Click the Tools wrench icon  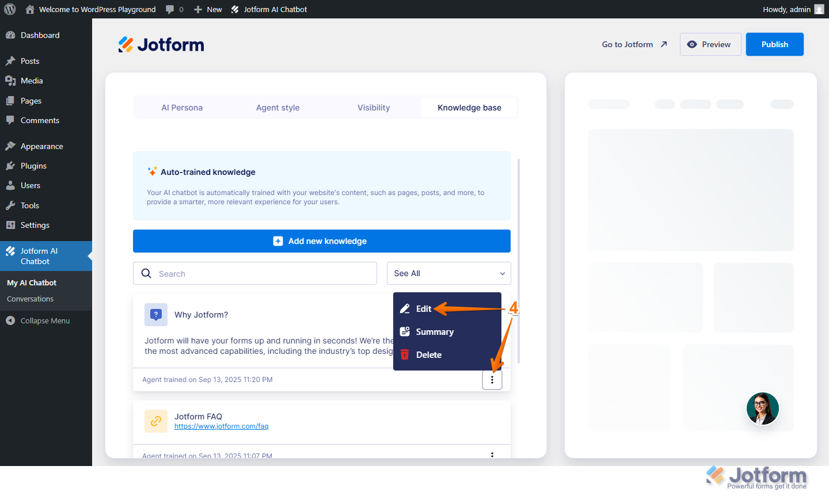click(x=10, y=205)
